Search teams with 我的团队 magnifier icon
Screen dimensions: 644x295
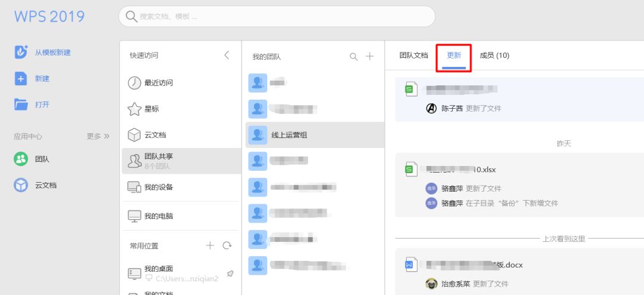click(x=354, y=57)
